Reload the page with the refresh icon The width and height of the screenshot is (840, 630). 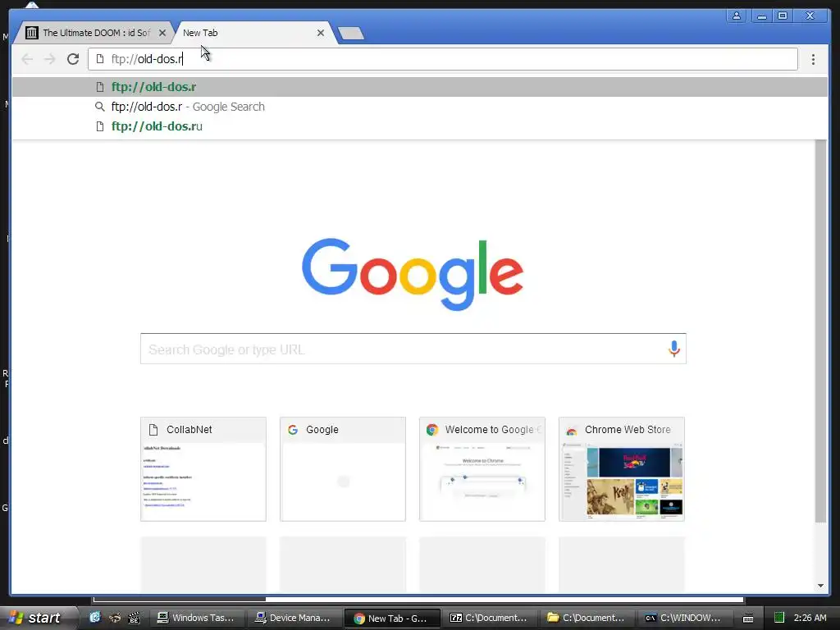73,59
